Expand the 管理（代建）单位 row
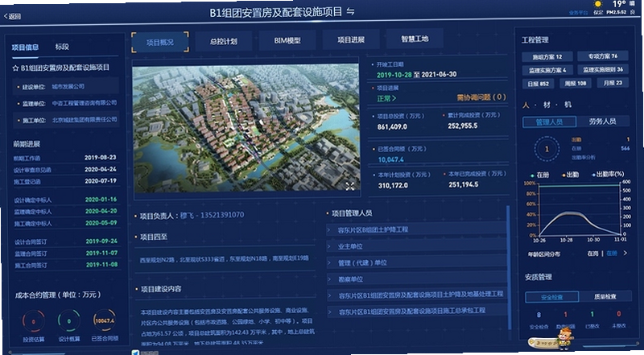 (416, 262)
